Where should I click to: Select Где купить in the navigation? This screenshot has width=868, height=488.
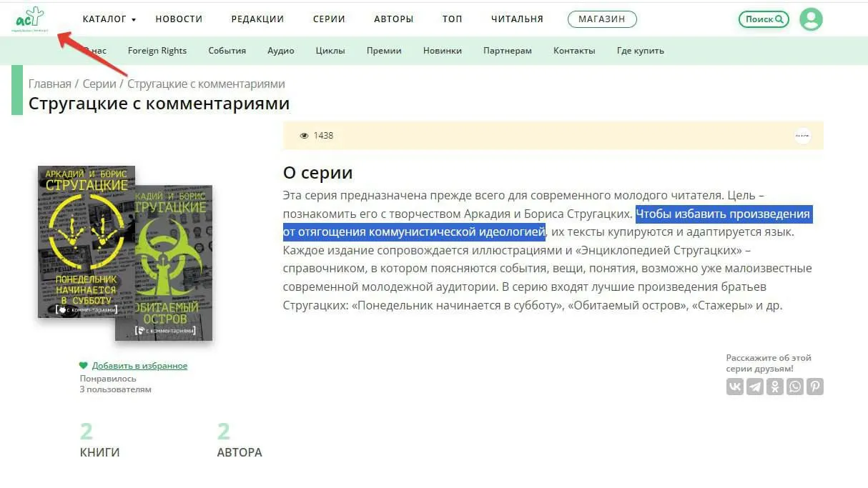[x=640, y=51]
